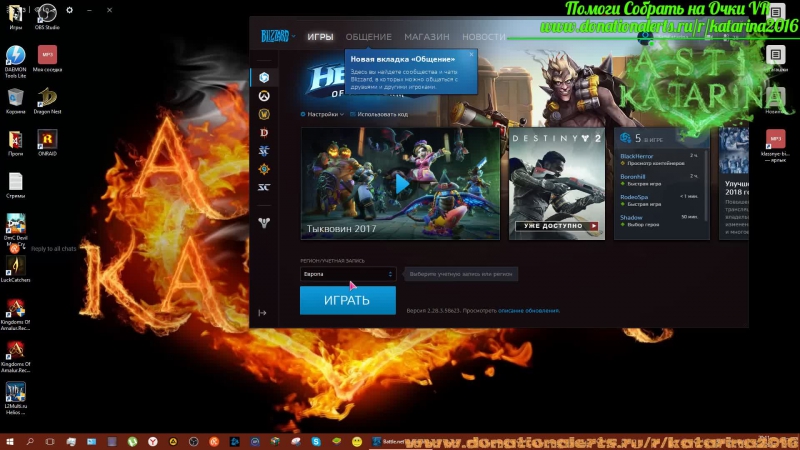Select the Overwatch game icon
The image size is (800, 450).
pyautogui.click(x=264, y=96)
